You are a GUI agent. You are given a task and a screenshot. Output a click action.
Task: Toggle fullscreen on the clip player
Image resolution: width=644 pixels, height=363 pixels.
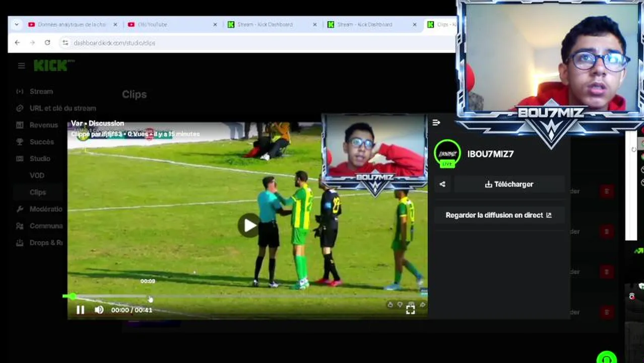[410, 310]
